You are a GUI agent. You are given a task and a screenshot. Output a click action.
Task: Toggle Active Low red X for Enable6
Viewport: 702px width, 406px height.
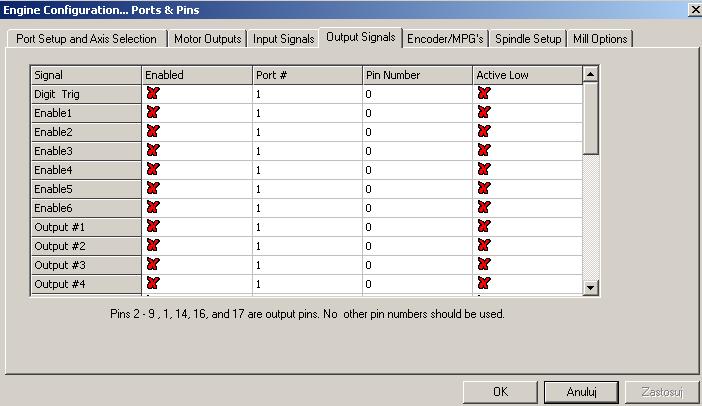click(x=484, y=207)
